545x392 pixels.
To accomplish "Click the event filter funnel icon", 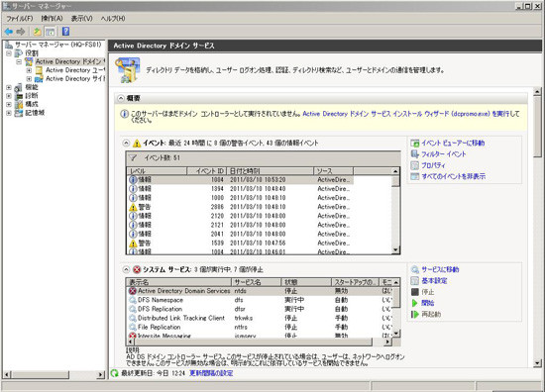I will (133, 158).
